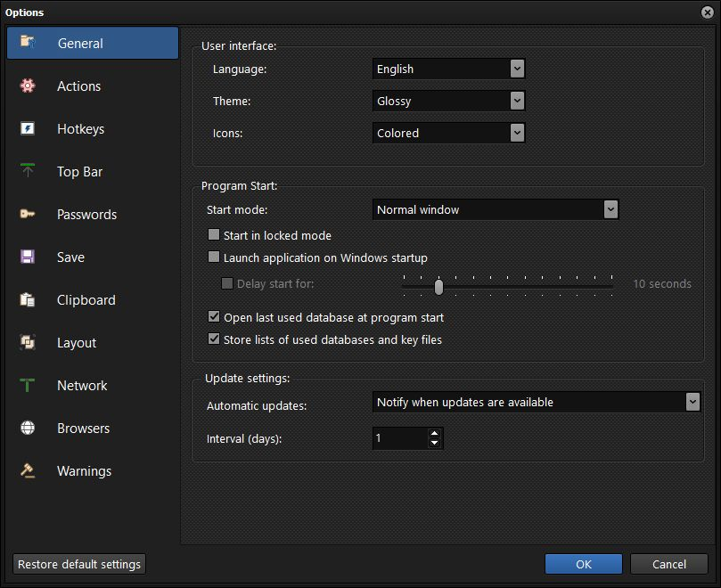Image resolution: width=721 pixels, height=588 pixels.
Task: Open the Clipboard settings page
Action: [93, 299]
